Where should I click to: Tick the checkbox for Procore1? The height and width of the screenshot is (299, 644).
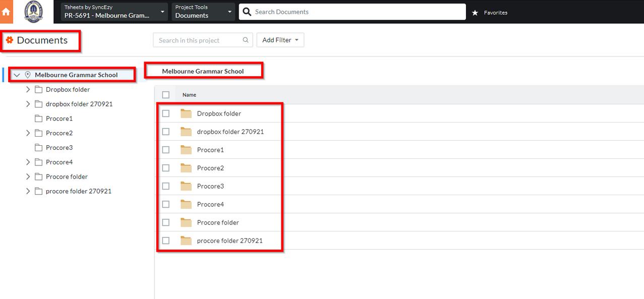pyautogui.click(x=166, y=150)
